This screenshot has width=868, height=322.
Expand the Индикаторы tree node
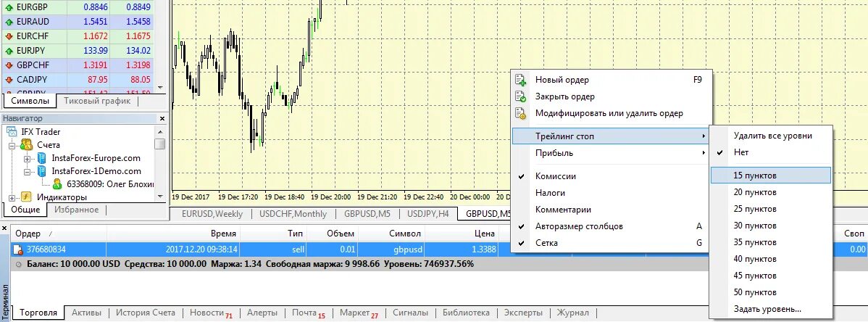pos(12,197)
